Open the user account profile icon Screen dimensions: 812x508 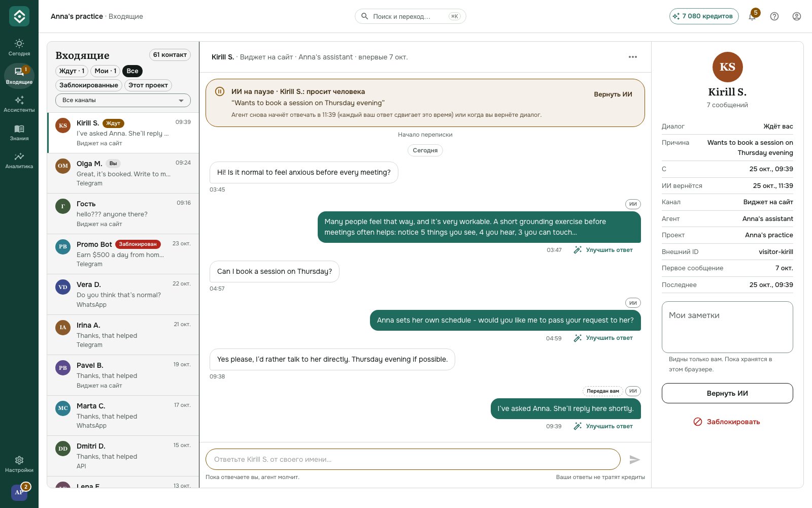point(797,16)
